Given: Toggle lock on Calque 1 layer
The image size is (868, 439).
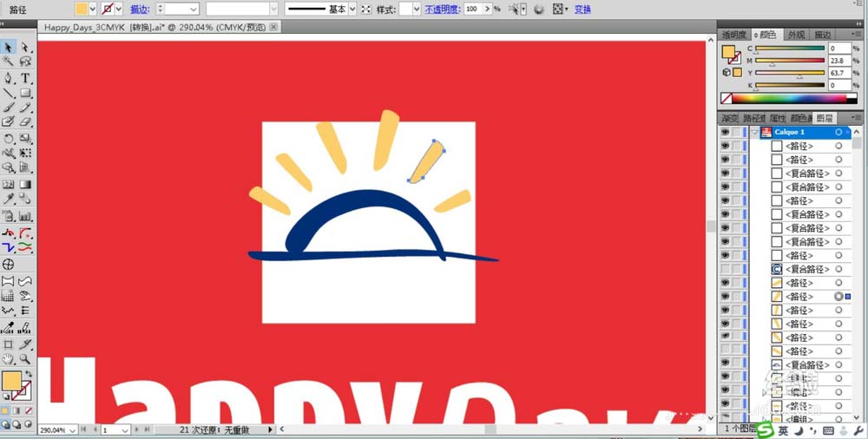Looking at the screenshot, I should click(736, 132).
